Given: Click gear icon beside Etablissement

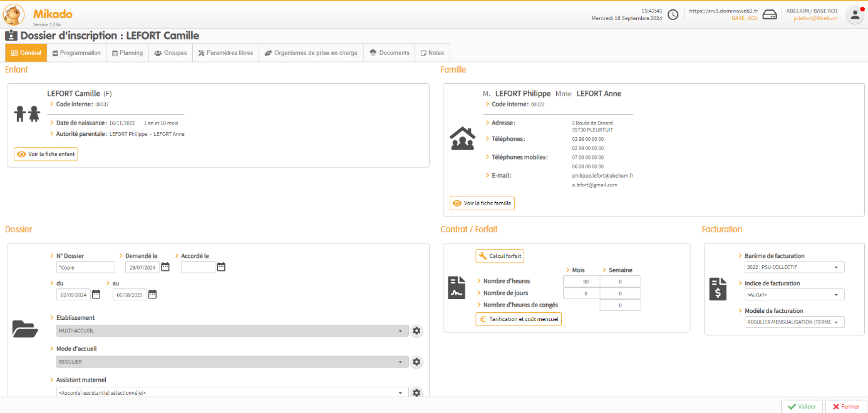Looking at the screenshot, I should tap(416, 330).
